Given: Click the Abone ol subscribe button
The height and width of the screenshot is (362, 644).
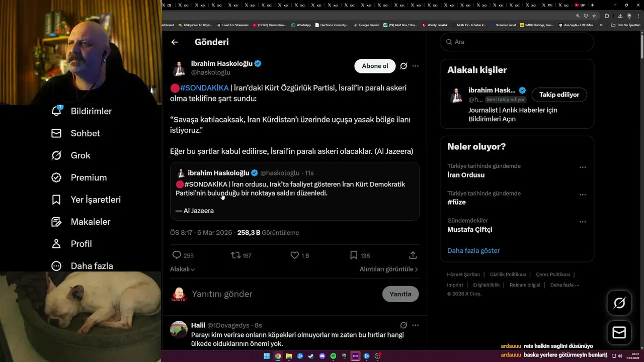Looking at the screenshot, I should coord(375,66).
